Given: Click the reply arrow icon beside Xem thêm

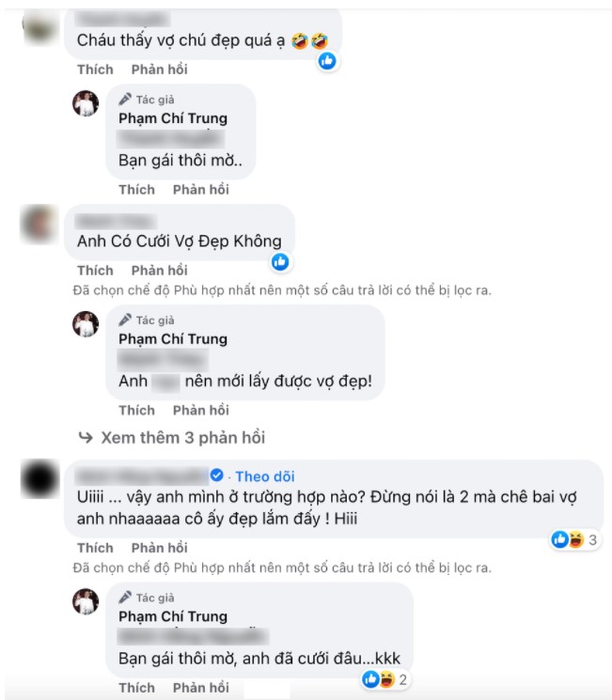Looking at the screenshot, I should coord(86,438).
